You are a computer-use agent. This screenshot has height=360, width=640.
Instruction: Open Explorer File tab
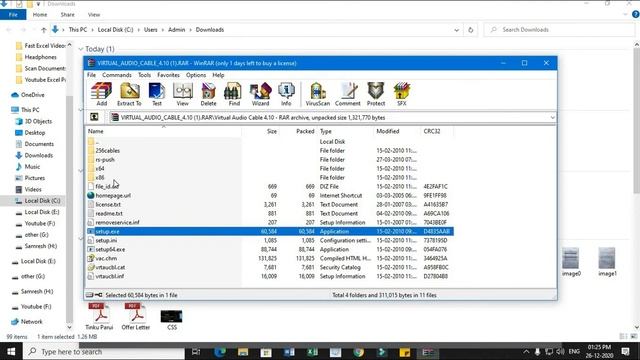(13, 15)
